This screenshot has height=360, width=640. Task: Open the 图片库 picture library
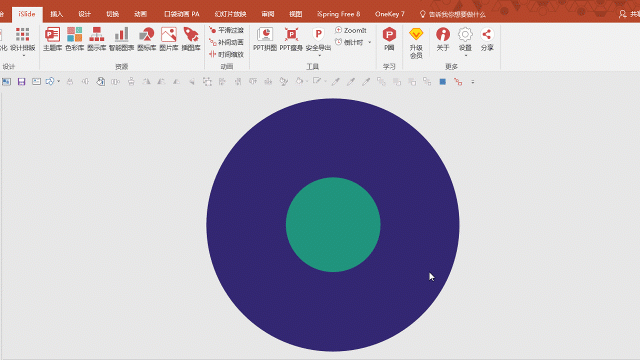click(x=169, y=39)
